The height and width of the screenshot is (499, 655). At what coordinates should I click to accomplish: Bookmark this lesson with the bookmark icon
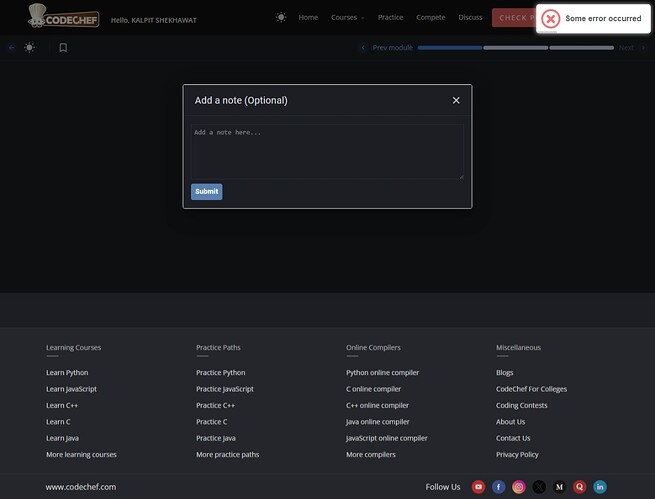pos(63,48)
